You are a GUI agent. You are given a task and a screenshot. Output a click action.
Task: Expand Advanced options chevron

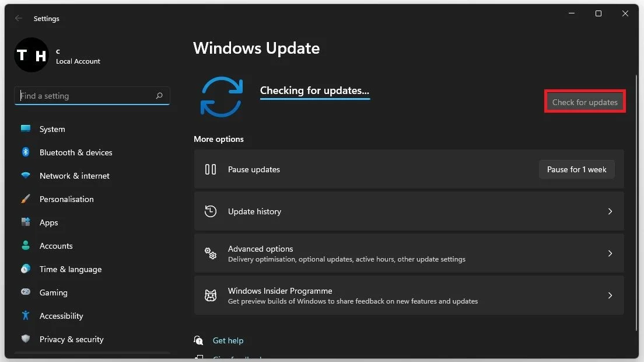[x=610, y=253]
